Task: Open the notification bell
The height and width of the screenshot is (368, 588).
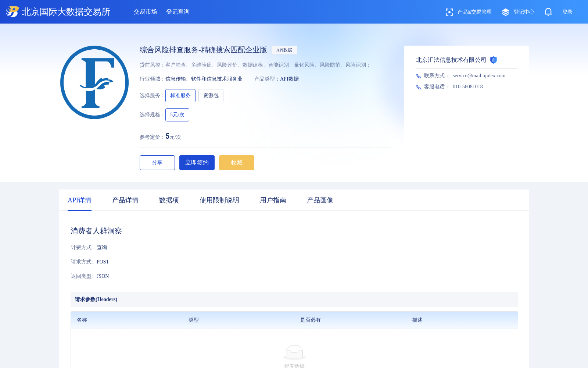Action: pos(548,12)
